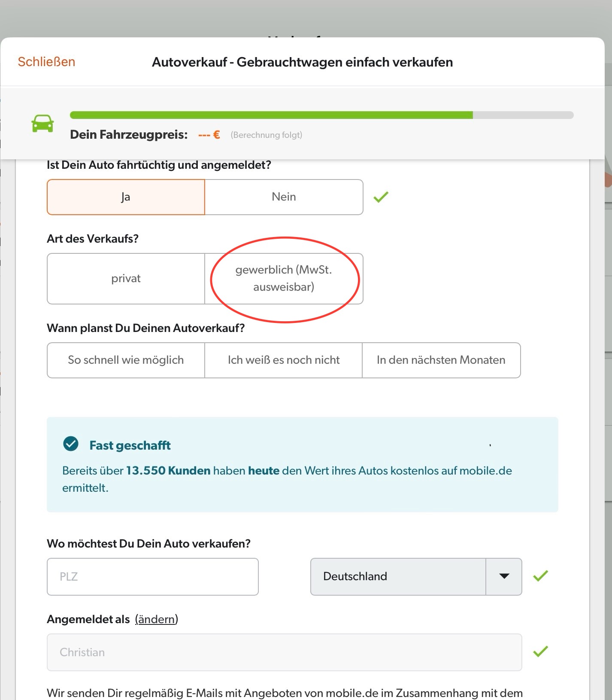Choose privat as Art des Verkaufs
This screenshot has width=612, height=700.
pyautogui.click(x=126, y=279)
